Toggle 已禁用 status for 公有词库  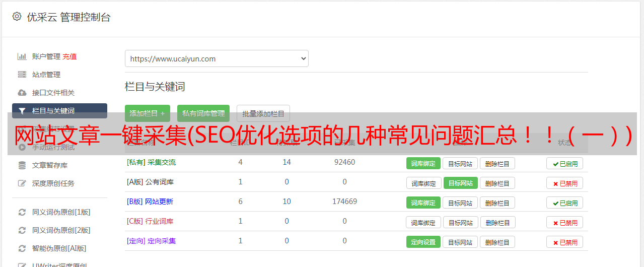(x=564, y=183)
